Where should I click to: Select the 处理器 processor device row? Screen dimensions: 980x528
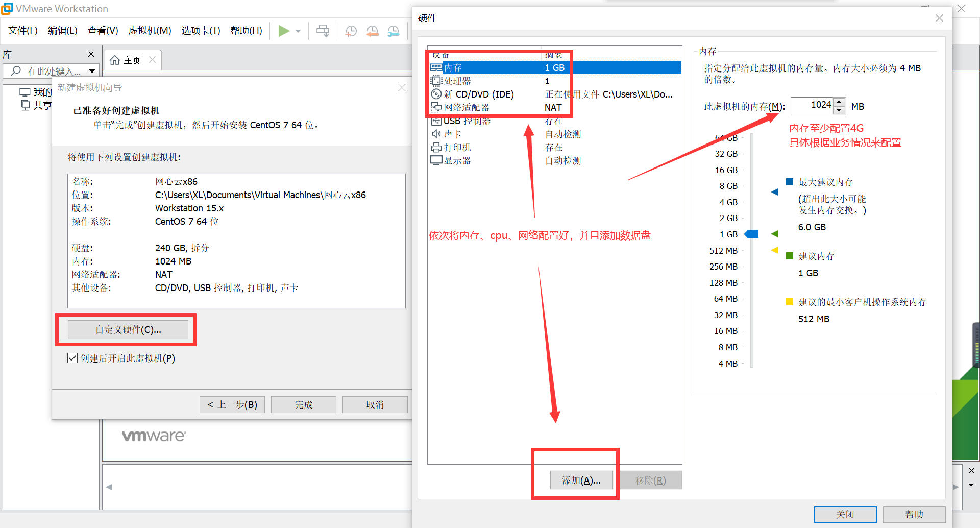[555, 81]
